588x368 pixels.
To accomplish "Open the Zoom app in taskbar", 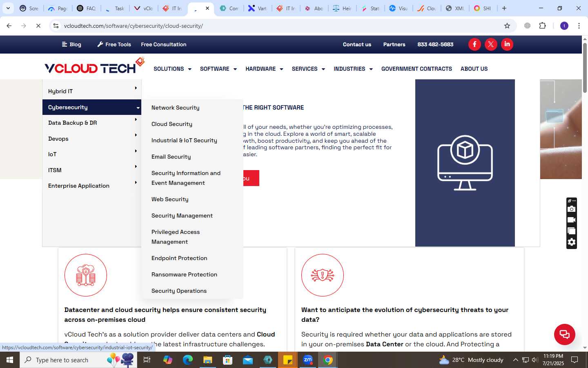I will tap(308, 360).
